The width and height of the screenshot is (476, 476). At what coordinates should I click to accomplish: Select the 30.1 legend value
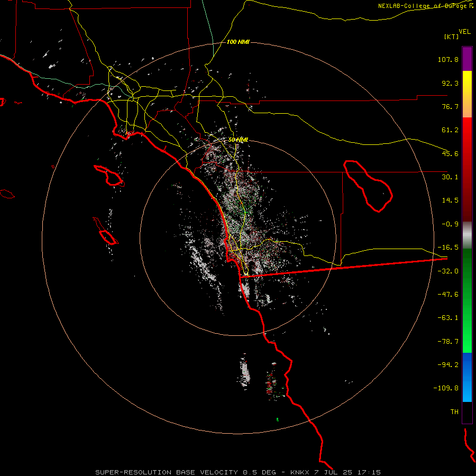450,177
